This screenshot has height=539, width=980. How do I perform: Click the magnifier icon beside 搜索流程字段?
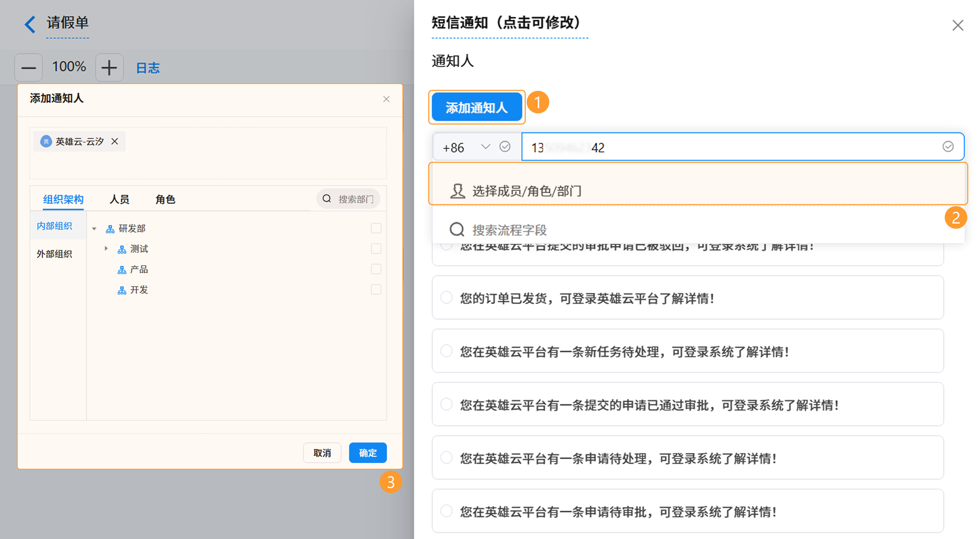point(457,229)
